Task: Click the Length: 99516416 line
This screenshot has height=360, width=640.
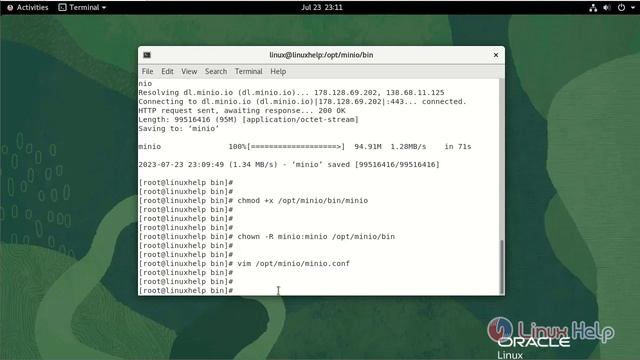Action: (x=248, y=120)
